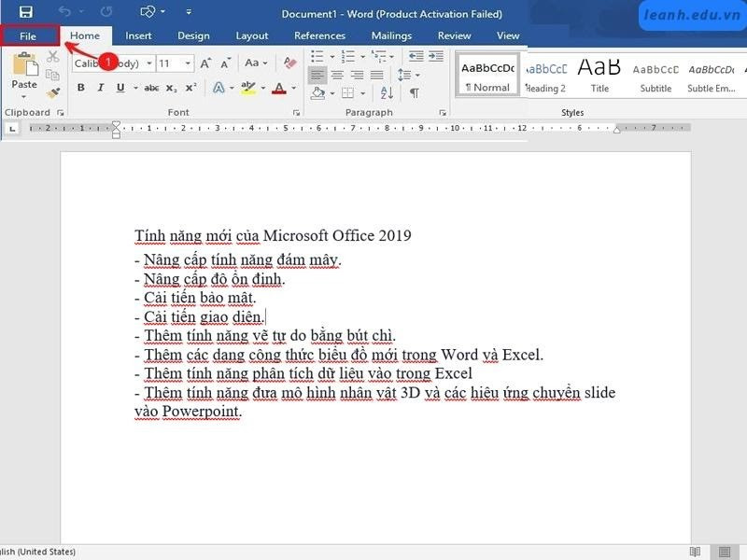Toggle Align Left paragraph alignment
This screenshot has width=747, height=560.
pos(317,75)
